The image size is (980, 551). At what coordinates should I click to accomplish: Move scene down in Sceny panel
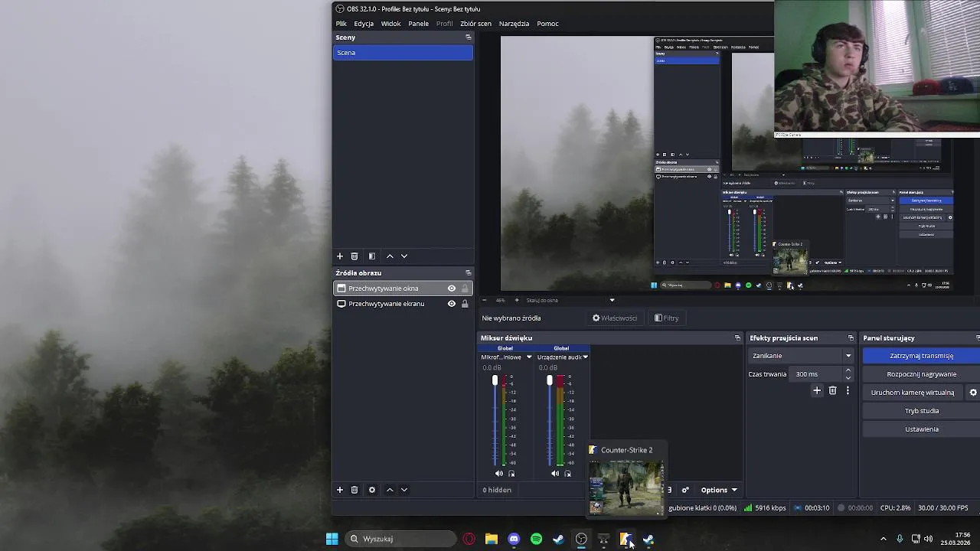[404, 256]
